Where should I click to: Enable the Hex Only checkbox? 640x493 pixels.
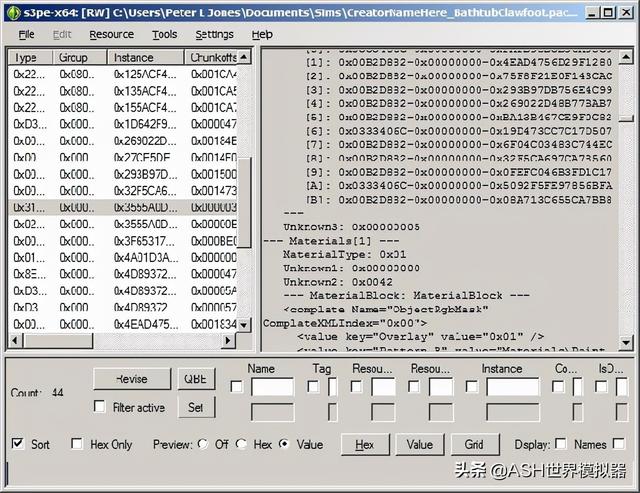[77, 444]
